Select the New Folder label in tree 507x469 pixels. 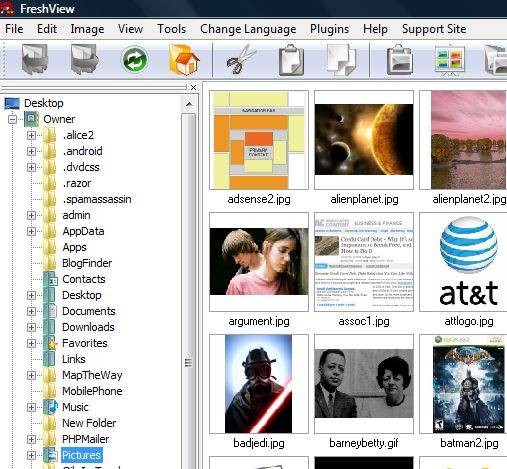point(89,423)
